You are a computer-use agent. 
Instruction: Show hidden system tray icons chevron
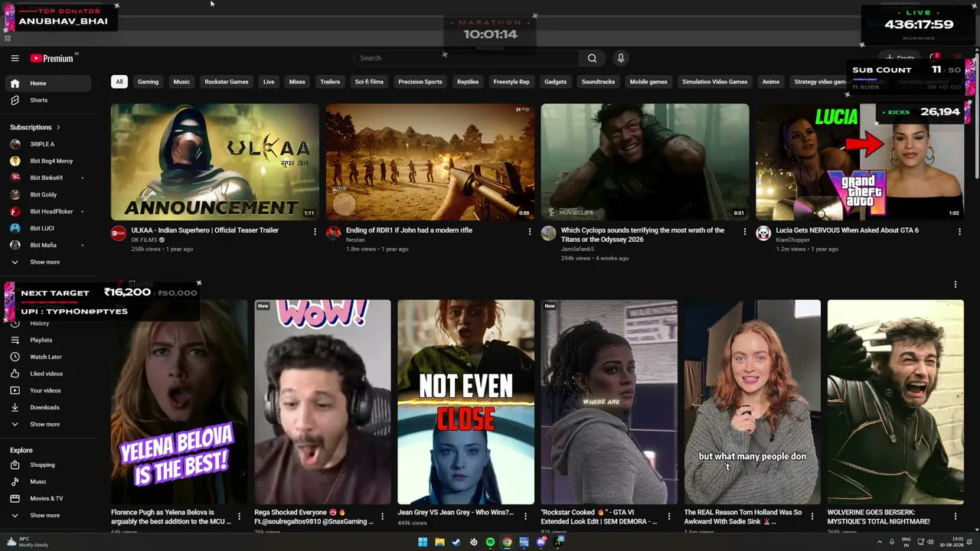tap(879, 543)
